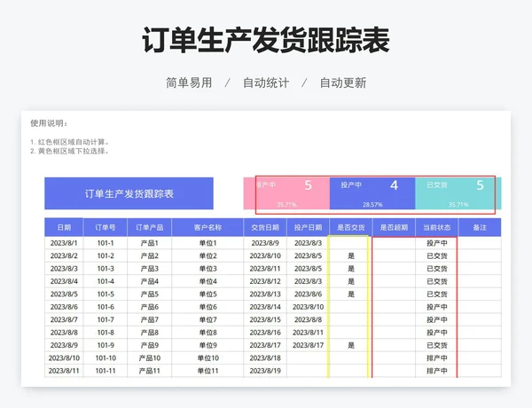Open empty 是否交货 dropdown cell for order 101-1
The image size is (532, 408).
click(351, 243)
